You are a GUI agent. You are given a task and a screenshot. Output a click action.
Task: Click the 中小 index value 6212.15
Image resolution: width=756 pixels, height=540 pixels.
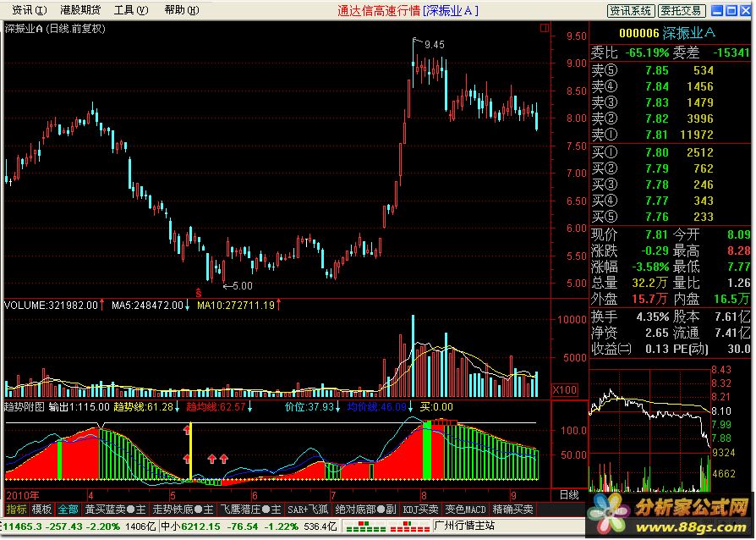point(201,526)
